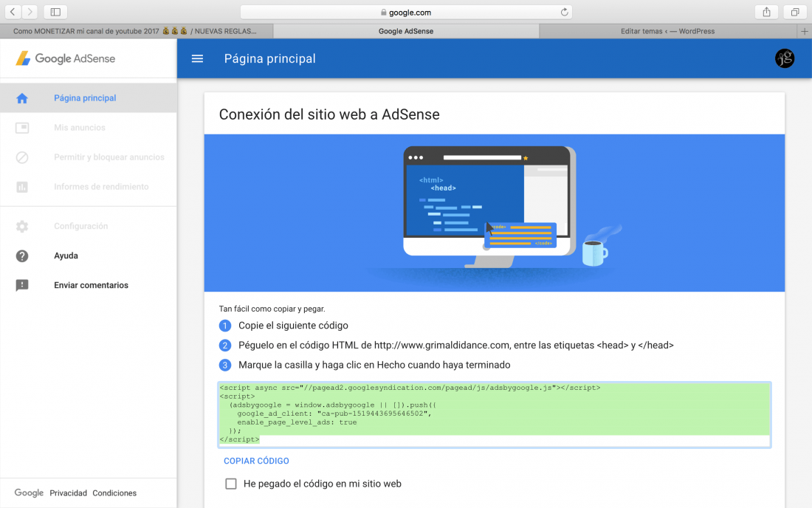Image resolution: width=812 pixels, height=508 pixels.
Task: Add a new tab with plus button
Action: 804,31
